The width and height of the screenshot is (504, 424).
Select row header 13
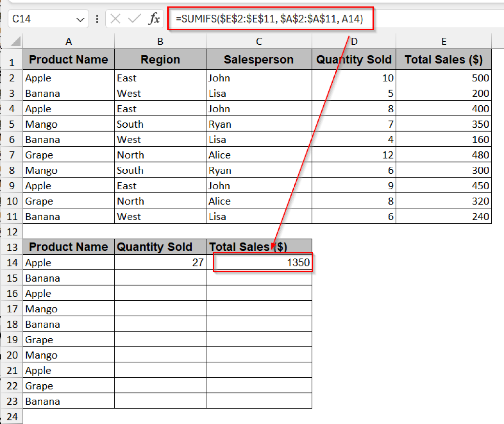click(12, 246)
